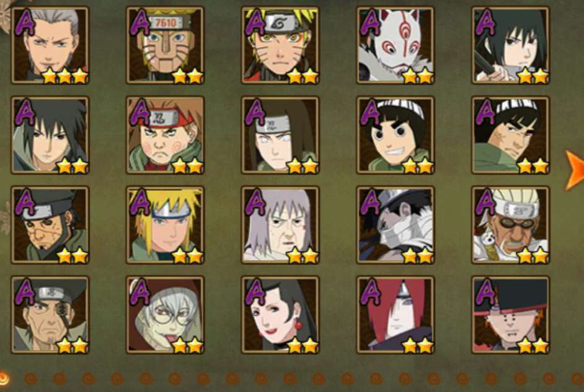Pick the old man with sunglasses and white bandana

(510, 225)
